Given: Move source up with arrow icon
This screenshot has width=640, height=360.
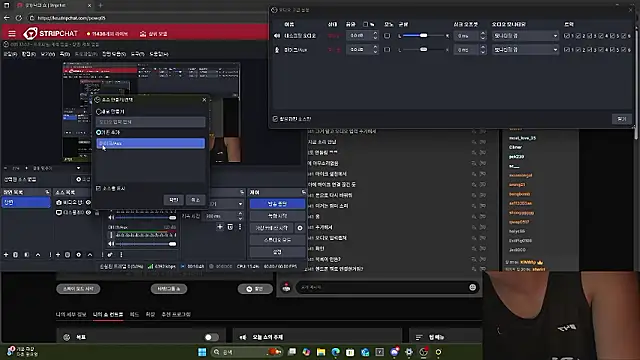Looking at the screenshot, I should click(90, 255).
